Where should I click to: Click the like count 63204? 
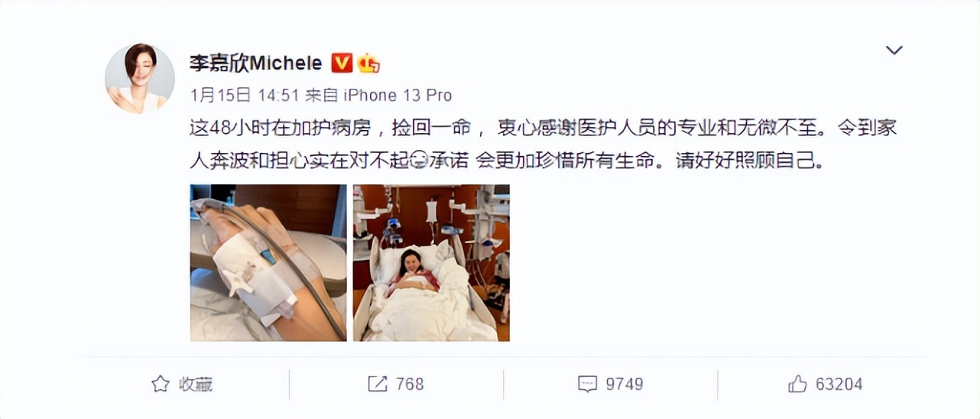pos(839,384)
